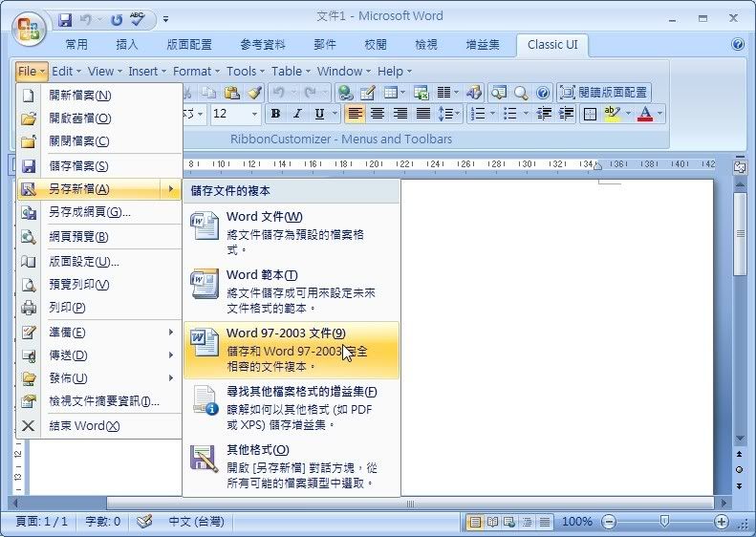Open the font color dropdown arrow
The height and width of the screenshot is (537, 756).
(659, 115)
